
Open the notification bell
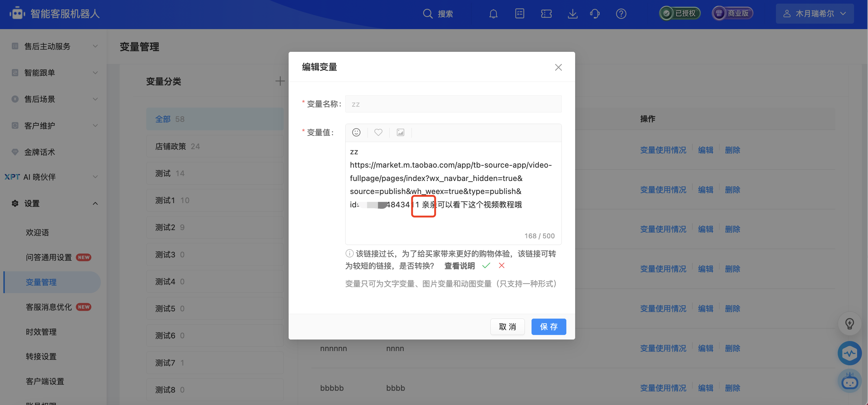[493, 14]
